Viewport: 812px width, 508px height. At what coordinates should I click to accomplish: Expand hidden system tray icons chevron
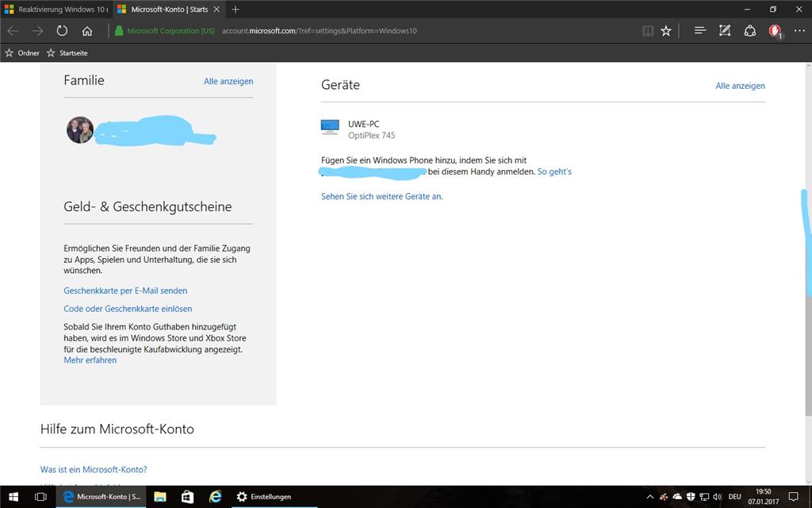point(650,497)
